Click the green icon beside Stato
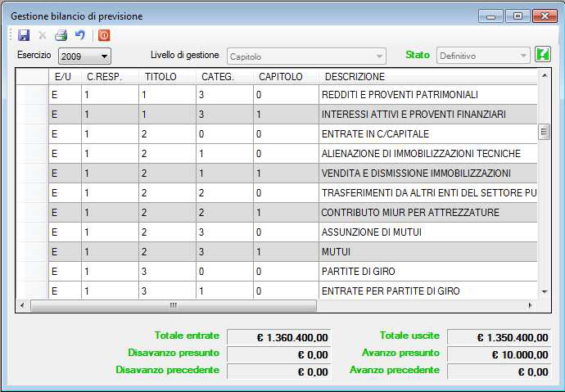Screen dimensions: 565x392 tap(543, 55)
